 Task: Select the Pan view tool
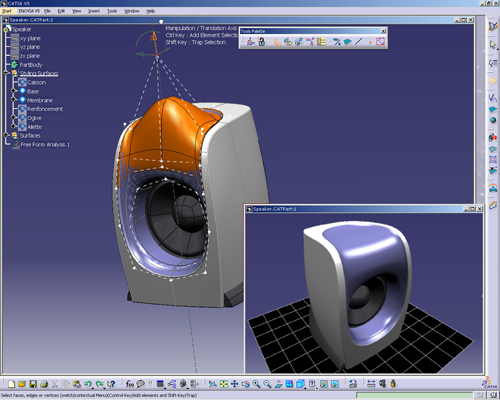(235, 384)
